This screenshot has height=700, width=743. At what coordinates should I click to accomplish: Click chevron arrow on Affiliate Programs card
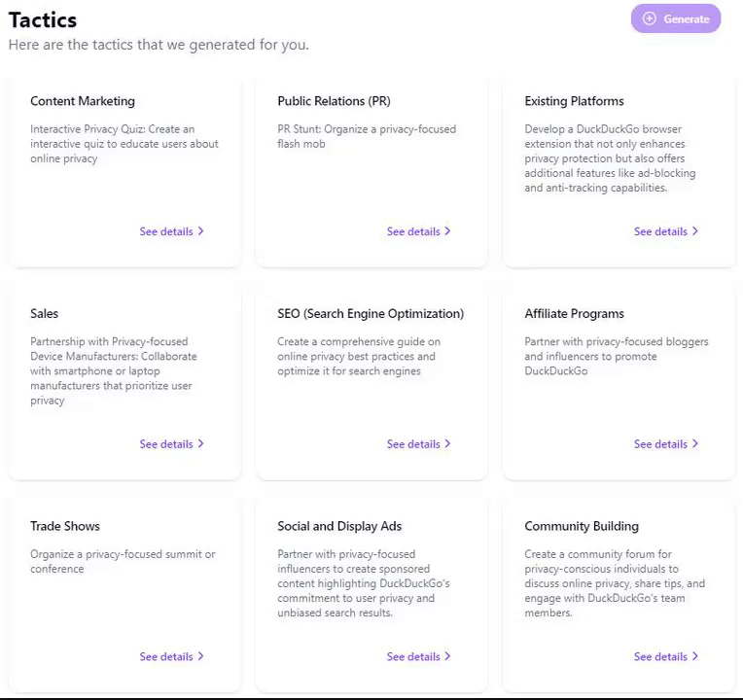click(x=695, y=444)
